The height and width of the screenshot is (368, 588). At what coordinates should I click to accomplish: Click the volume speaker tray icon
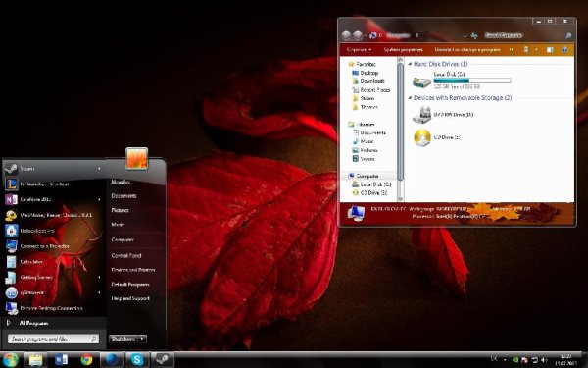(x=544, y=360)
